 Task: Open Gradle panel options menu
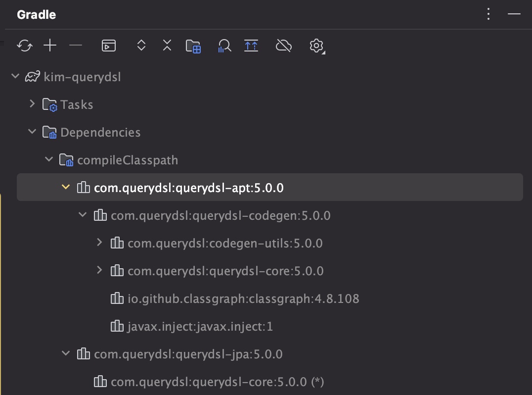point(488,14)
